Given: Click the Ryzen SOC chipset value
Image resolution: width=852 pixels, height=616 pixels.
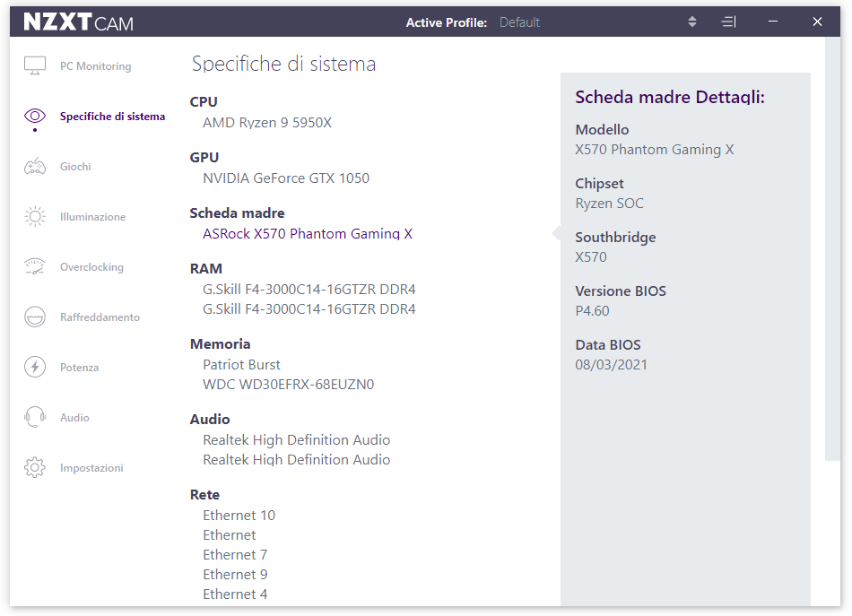Looking at the screenshot, I should point(609,204).
